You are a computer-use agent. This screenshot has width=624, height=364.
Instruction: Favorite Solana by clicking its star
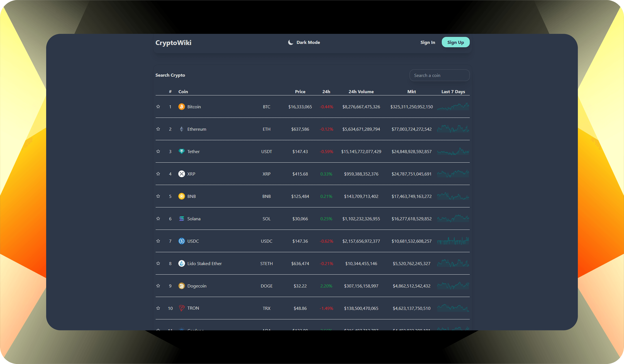(158, 219)
